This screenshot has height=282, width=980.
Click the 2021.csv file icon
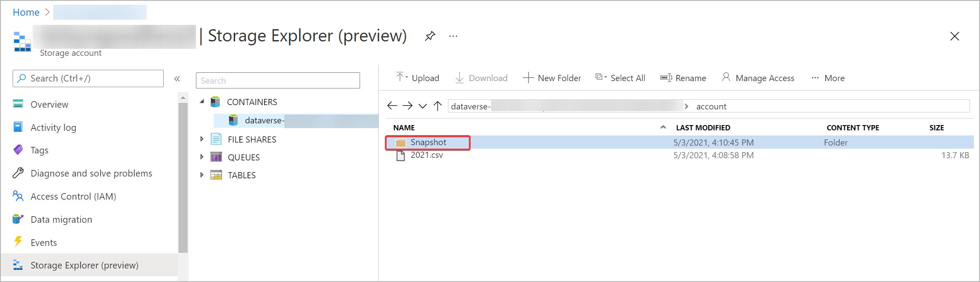pyautogui.click(x=400, y=156)
